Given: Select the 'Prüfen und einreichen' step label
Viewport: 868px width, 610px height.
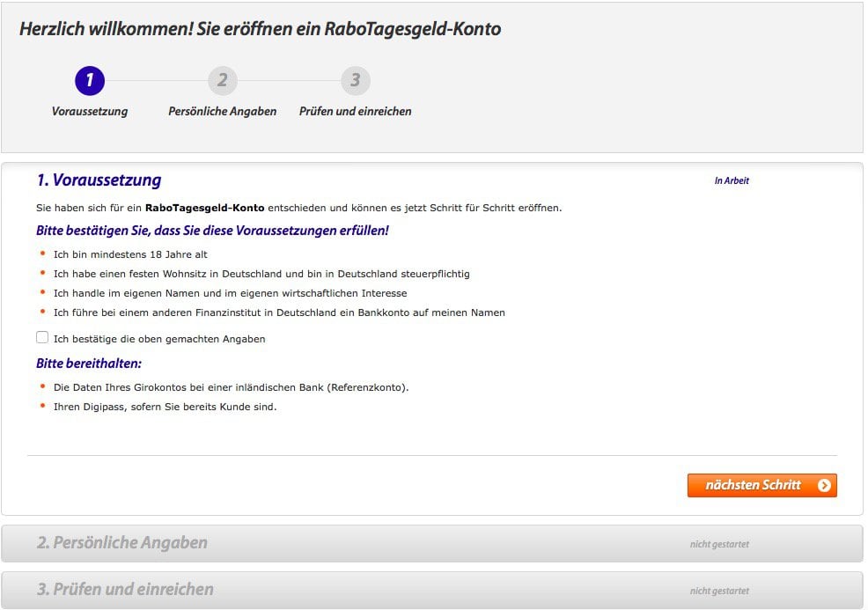Looking at the screenshot, I should point(356,111).
